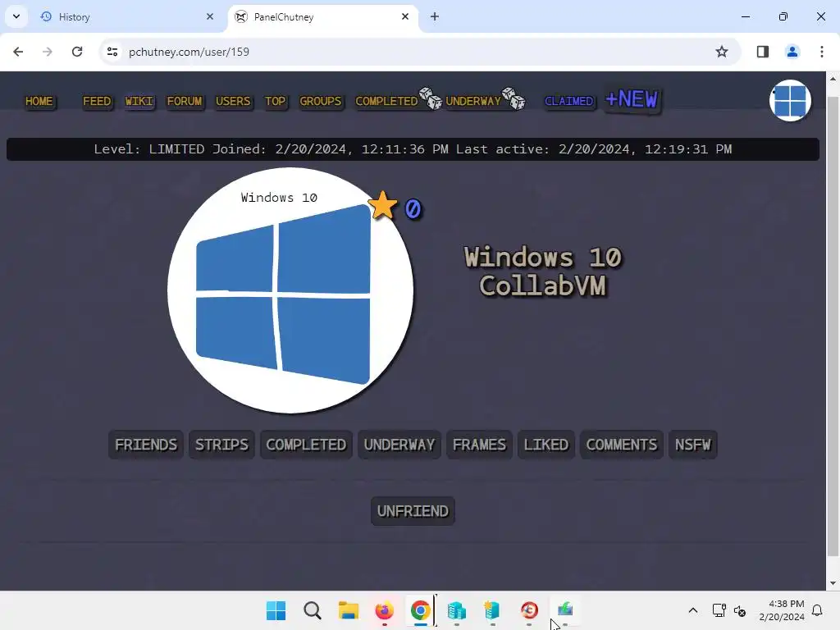This screenshot has height=630, width=840.
Task: Click the scrollbar down arrow
Action: tap(833, 583)
